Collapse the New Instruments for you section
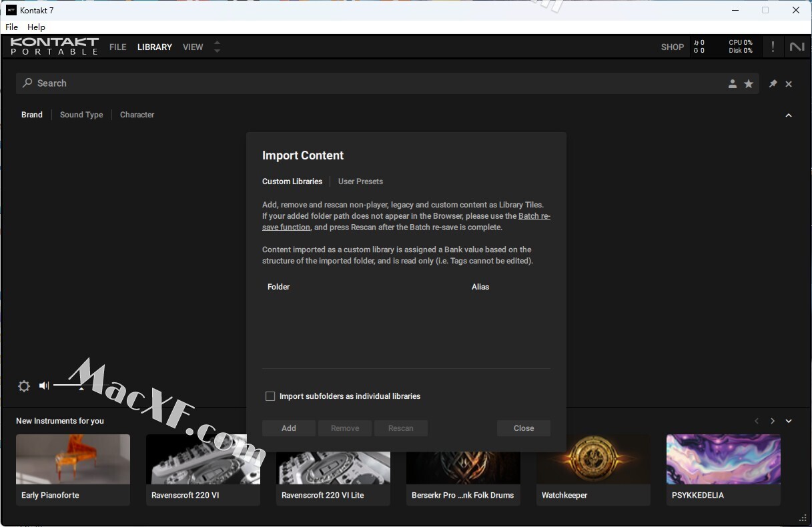Screen dimensions: 812x527 pos(789,421)
